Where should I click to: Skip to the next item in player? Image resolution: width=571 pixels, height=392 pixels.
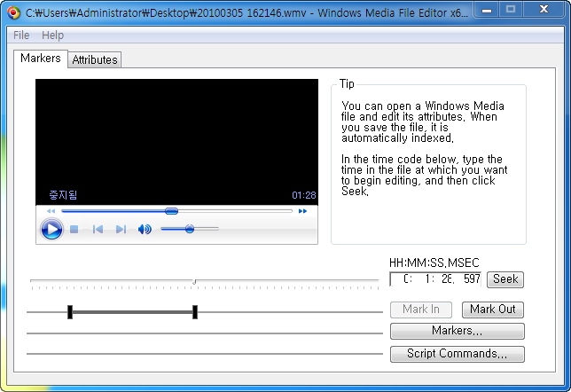pos(121,229)
